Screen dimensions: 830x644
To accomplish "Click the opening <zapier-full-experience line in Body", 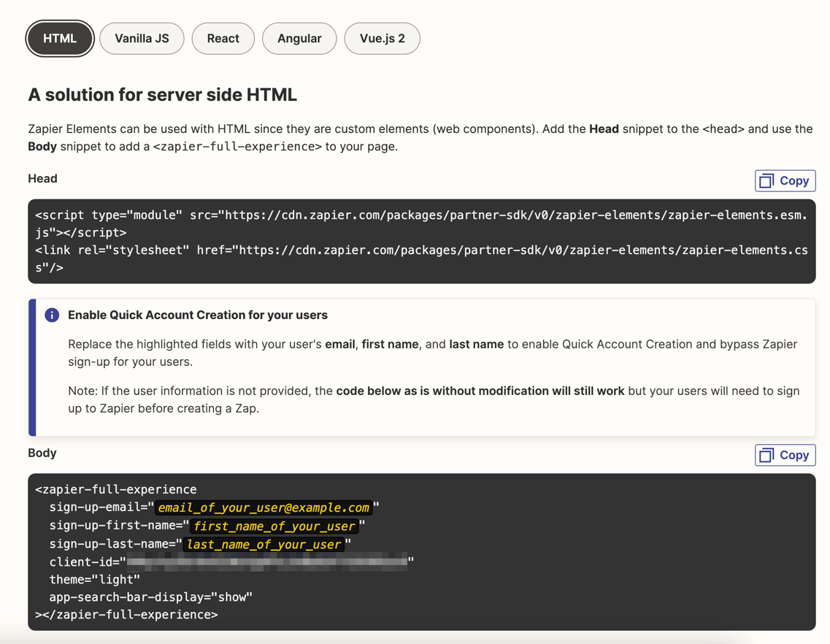I will [116, 489].
